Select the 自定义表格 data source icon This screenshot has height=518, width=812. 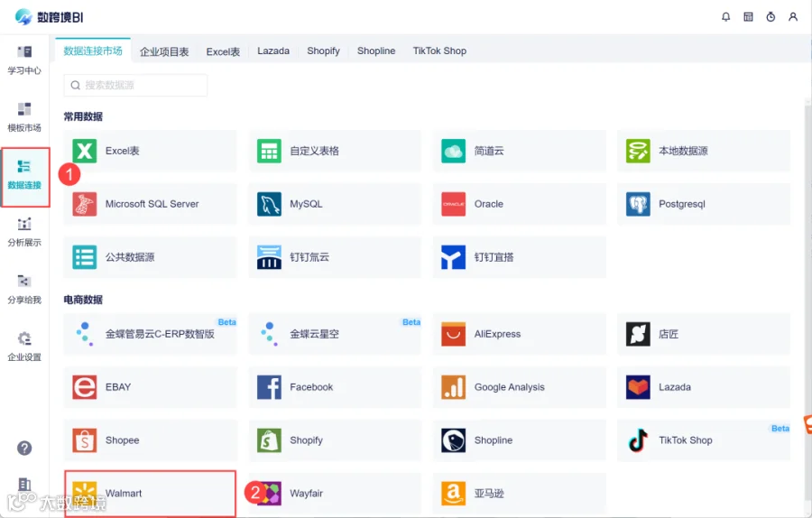[269, 151]
